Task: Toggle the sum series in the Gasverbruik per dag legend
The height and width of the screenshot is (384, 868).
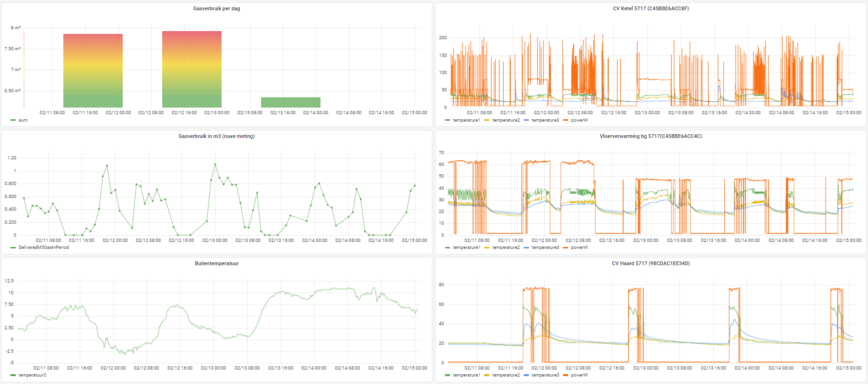Action: 23,120
